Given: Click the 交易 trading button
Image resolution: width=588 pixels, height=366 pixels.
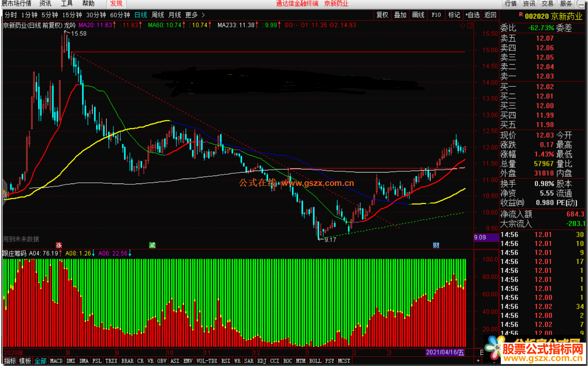Looking at the screenshot, I should pos(547,3).
